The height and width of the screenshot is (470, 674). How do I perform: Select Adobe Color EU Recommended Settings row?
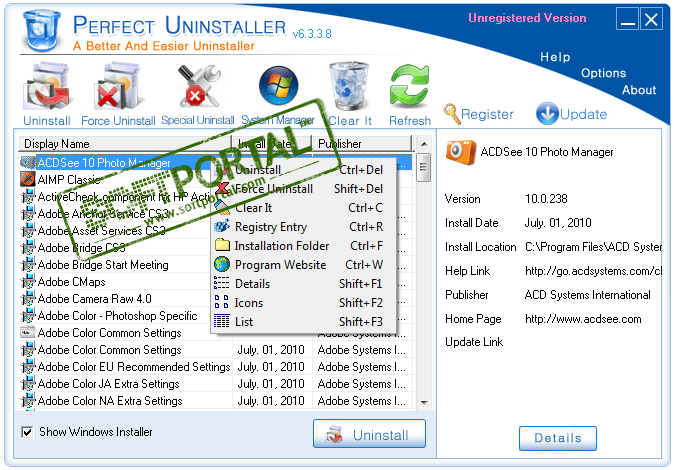215,366
